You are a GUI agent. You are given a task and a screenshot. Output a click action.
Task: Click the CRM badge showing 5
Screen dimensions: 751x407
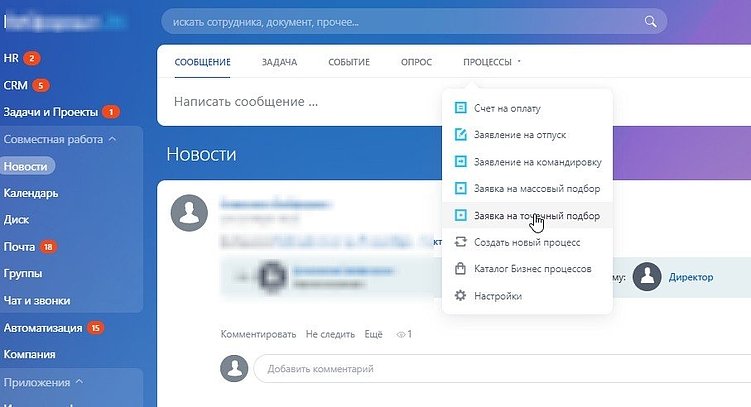pos(41,85)
